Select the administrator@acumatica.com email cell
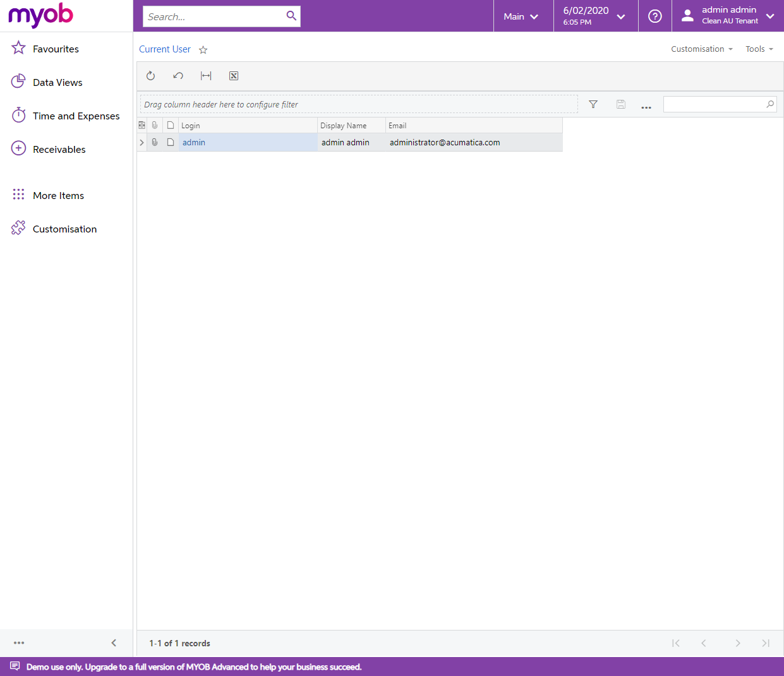Image resolution: width=784 pixels, height=676 pixels. [474, 142]
